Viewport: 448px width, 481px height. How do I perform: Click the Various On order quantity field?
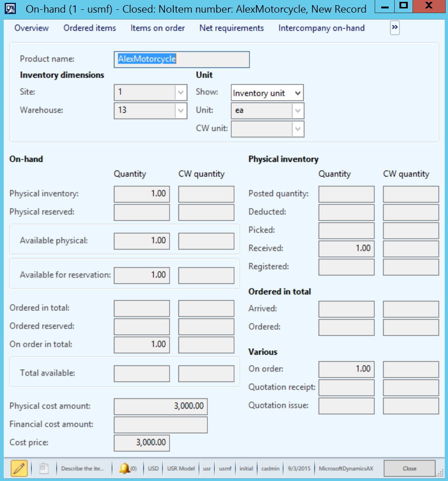tap(347, 369)
